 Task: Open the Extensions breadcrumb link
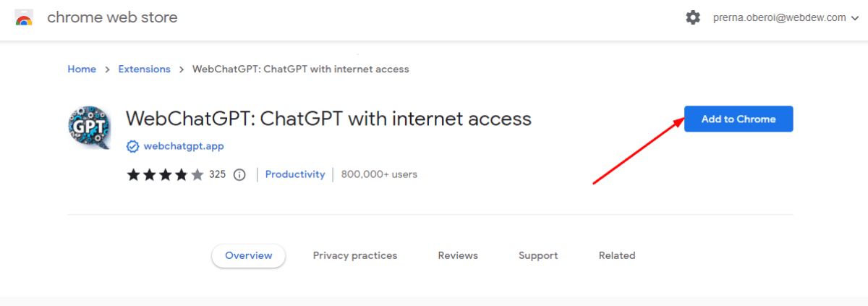(x=144, y=69)
